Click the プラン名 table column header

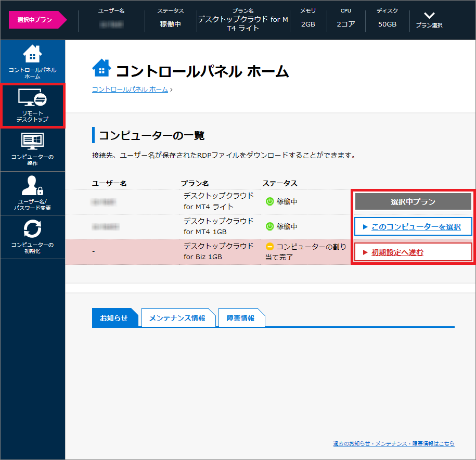point(195,183)
